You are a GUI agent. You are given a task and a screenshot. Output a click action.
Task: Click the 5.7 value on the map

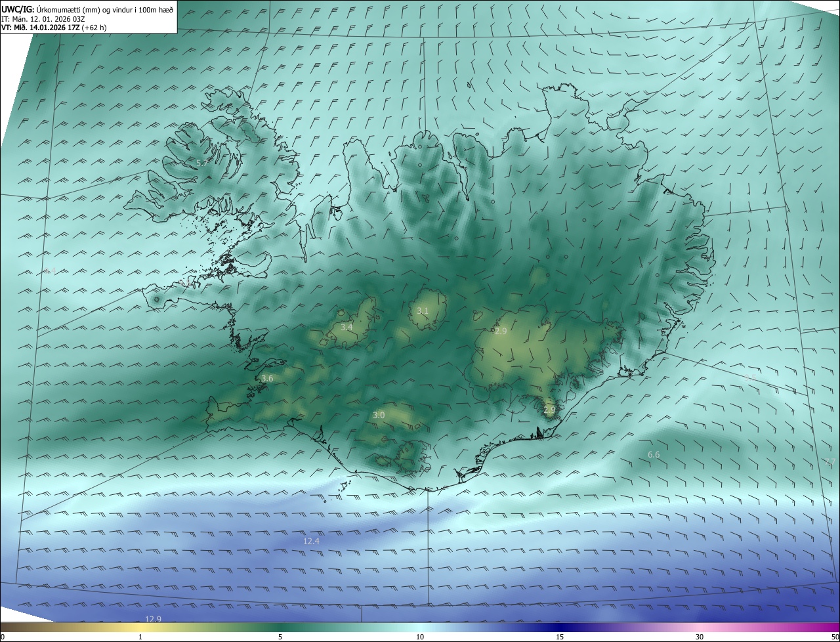[x=201, y=162]
